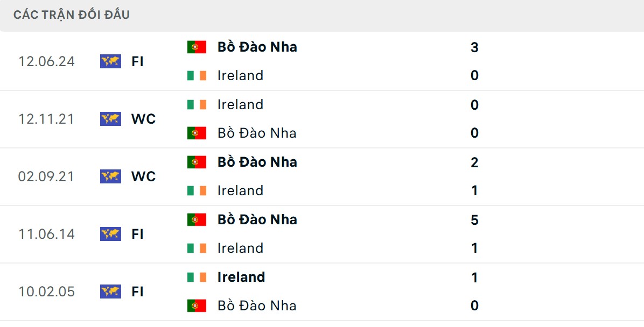Select the globe icon next to WC on 02.09.21

[x=110, y=176]
